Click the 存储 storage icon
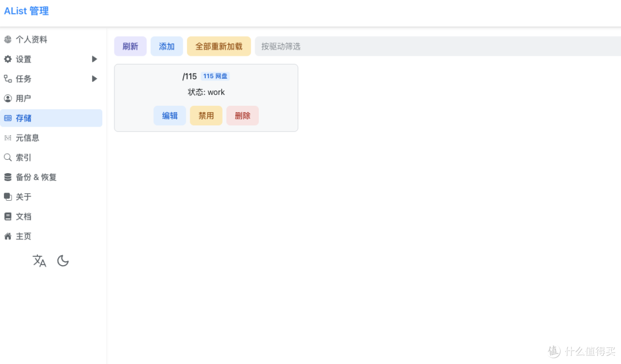This screenshot has height=364, width=621. coord(7,118)
